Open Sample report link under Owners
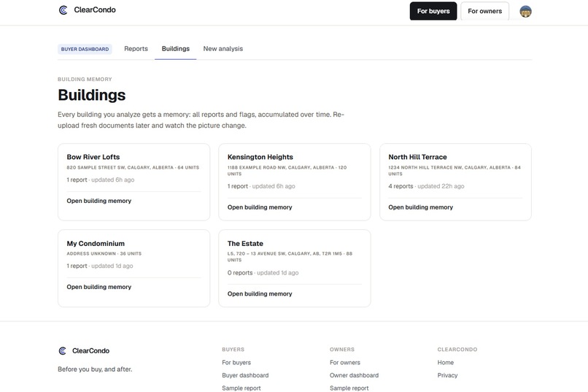Viewport: 588px width, 392px height. click(x=349, y=388)
